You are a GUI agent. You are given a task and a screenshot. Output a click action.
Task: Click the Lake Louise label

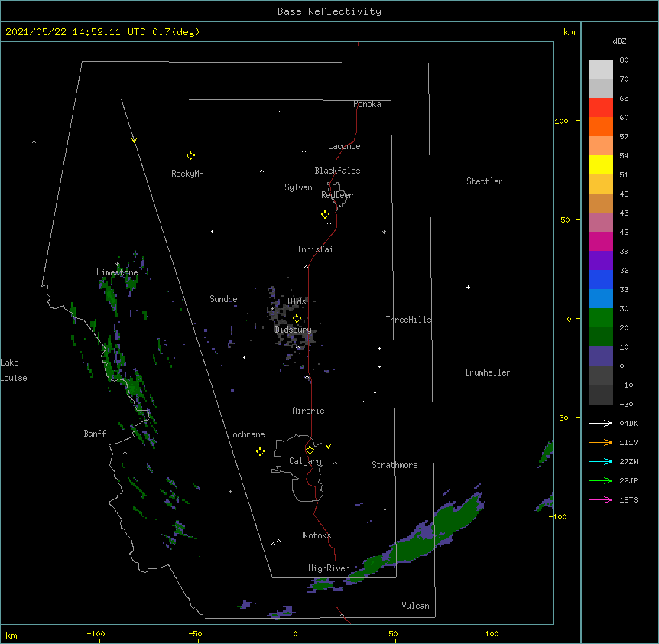click(14, 370)
